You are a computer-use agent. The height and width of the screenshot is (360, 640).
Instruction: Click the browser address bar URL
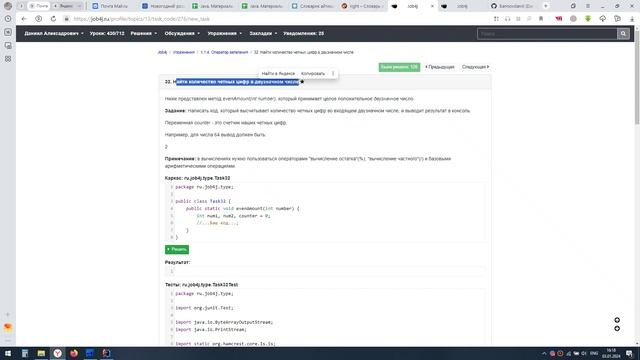[142, 19]
